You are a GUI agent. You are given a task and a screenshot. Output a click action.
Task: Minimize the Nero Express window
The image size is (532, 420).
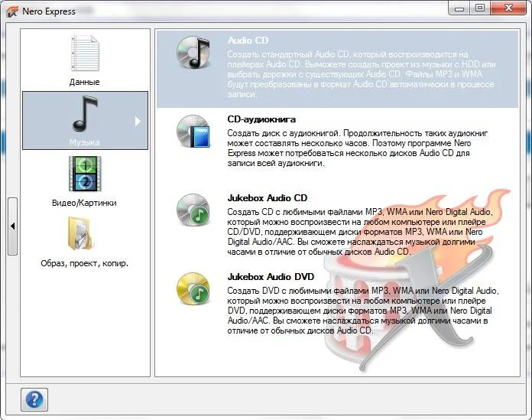[459, 8]
